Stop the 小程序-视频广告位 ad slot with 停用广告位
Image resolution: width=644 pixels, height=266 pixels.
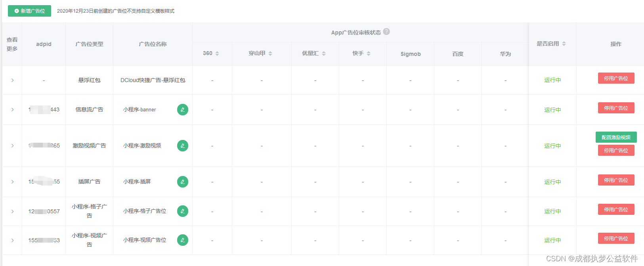(x=616, y=238)
